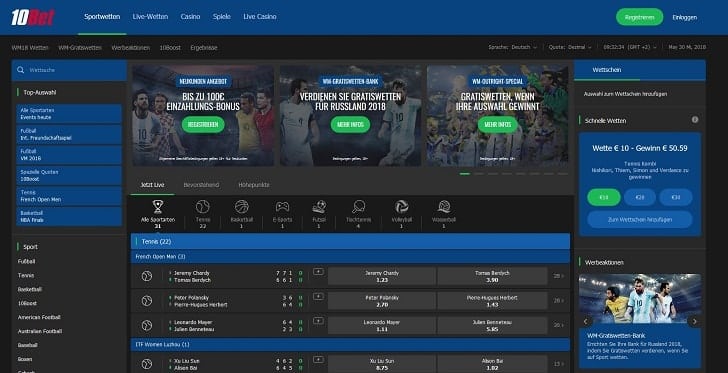Open WM-Gratiswetten in the sub navigation
728x373 pixels.
coord(80,47)
